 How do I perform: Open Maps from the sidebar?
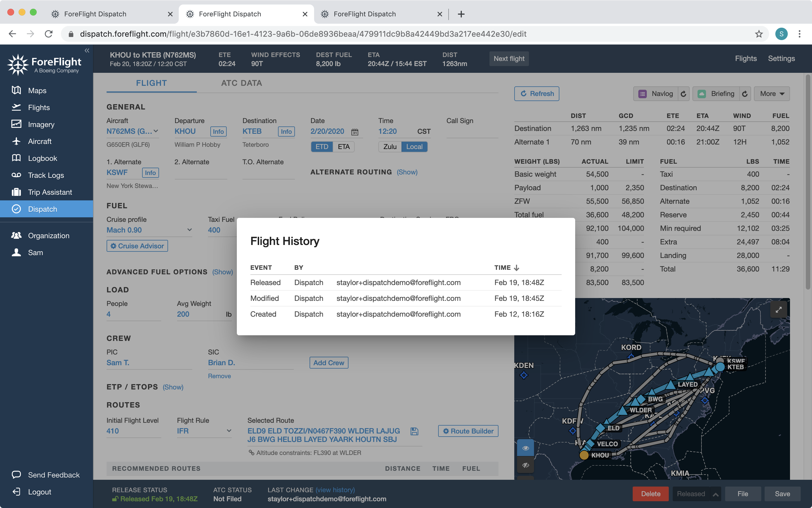(x=37, y=90)
